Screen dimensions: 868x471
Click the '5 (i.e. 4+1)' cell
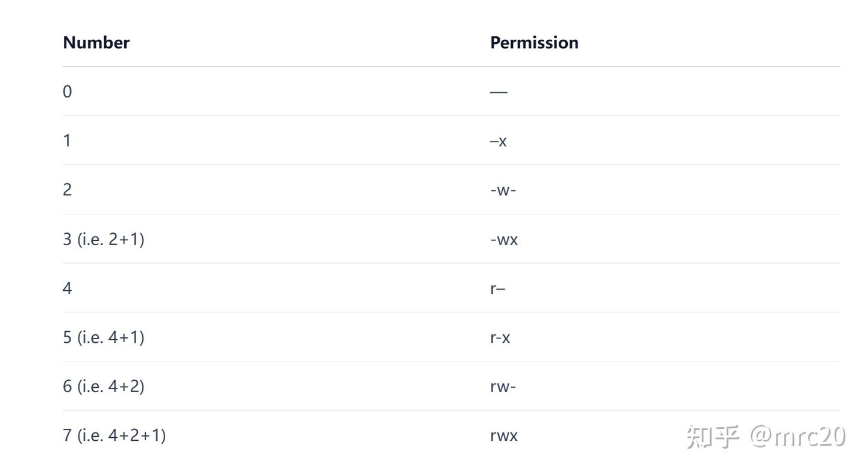(x=104, y=337)
